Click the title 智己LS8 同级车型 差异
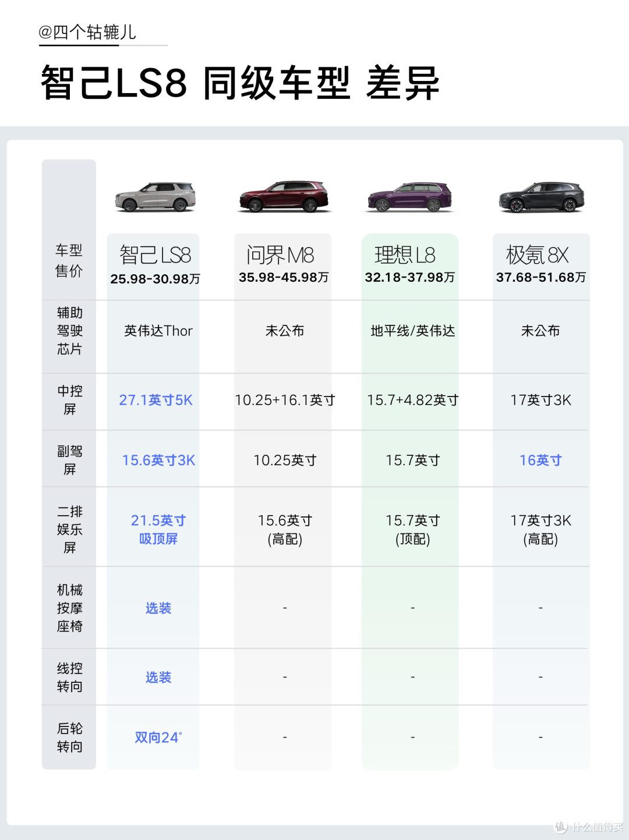This screenshot has width=629, height=840. pos(240,83)
